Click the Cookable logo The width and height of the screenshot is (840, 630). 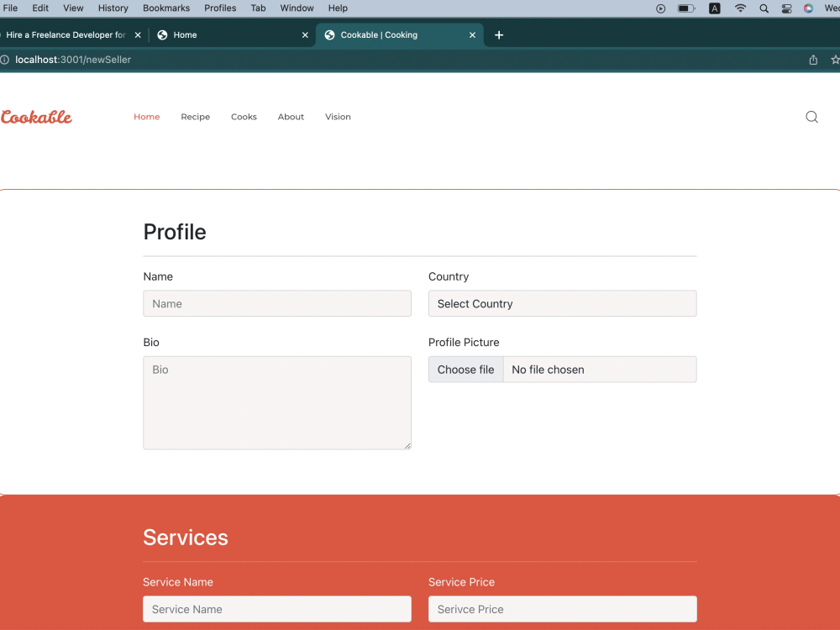36,118
